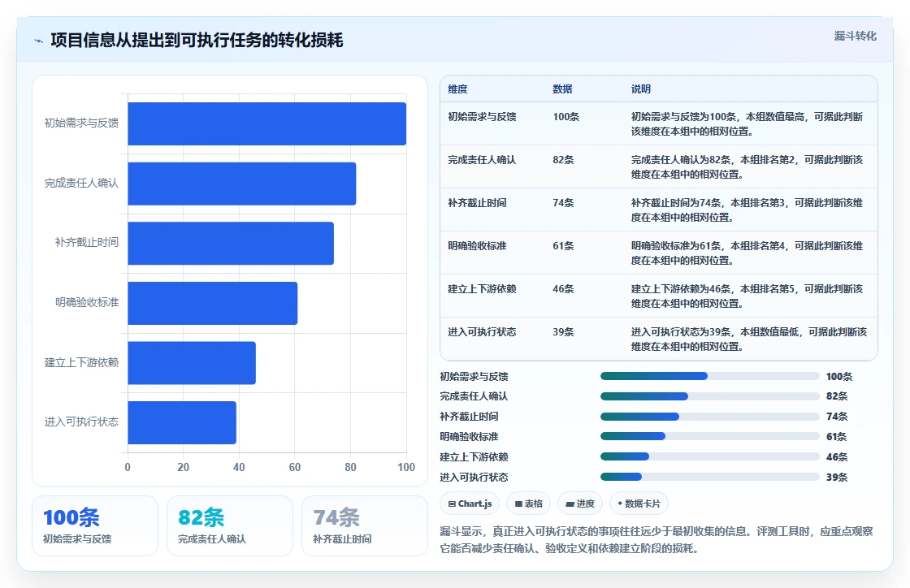
Task: Click the 82条 progress bar for 完成责任人确认
Action: (710, 396)
